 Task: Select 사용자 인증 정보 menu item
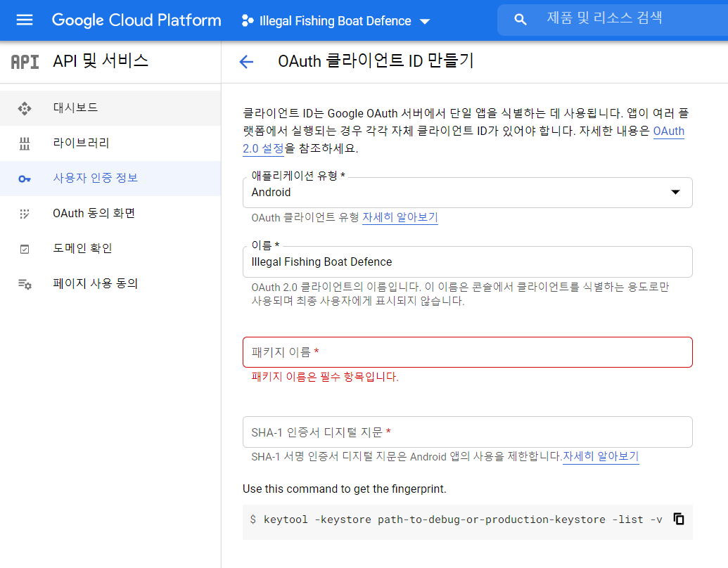click(110, 178)
